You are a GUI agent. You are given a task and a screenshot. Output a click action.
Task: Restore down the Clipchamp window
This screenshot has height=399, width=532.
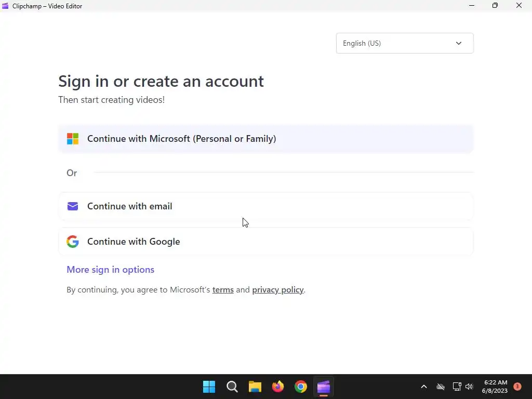495,6
